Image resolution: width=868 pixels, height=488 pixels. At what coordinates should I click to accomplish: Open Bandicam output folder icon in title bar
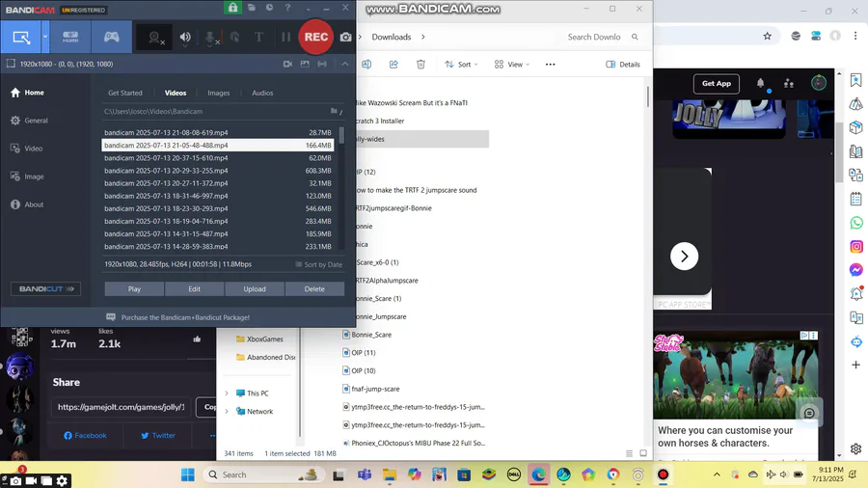tap(252, 8)
